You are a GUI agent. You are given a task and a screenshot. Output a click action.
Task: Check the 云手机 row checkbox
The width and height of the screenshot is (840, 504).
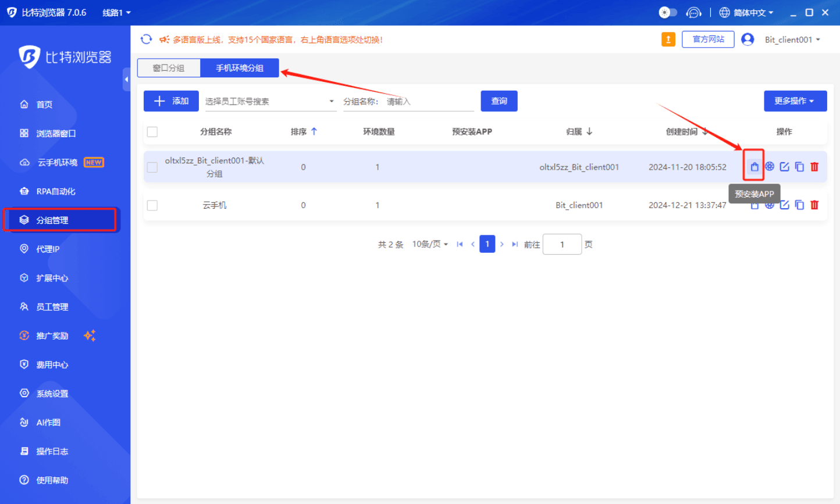point(152,205)
